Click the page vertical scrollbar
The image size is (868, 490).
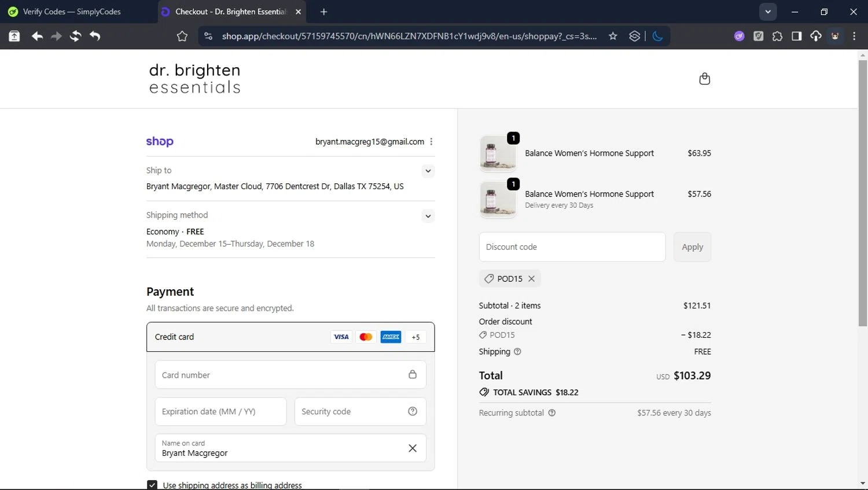click(863, 193)
